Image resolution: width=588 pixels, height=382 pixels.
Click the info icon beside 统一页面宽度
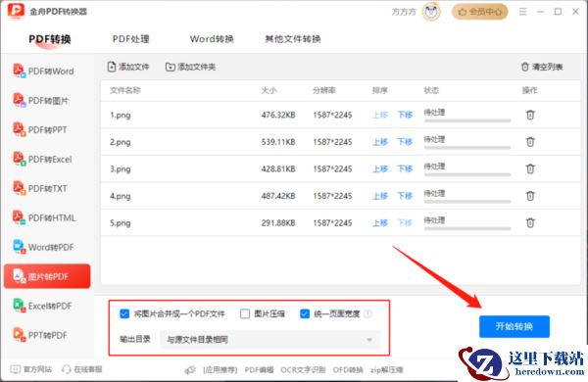[368, 313]
